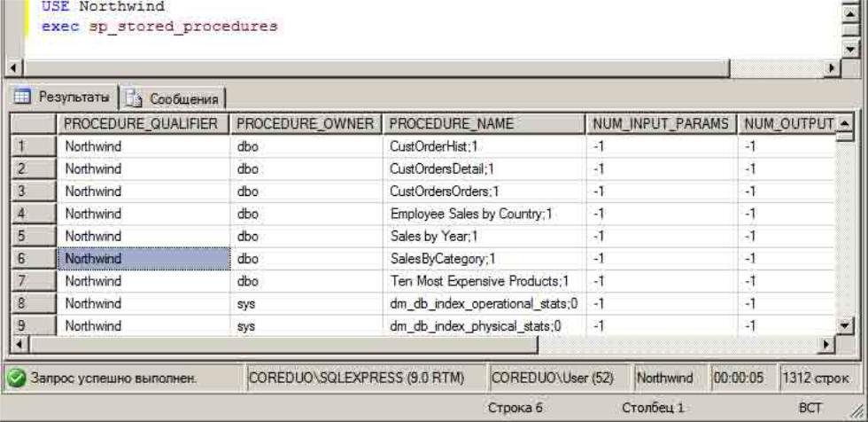Select row header number 3

coord(34,191)
